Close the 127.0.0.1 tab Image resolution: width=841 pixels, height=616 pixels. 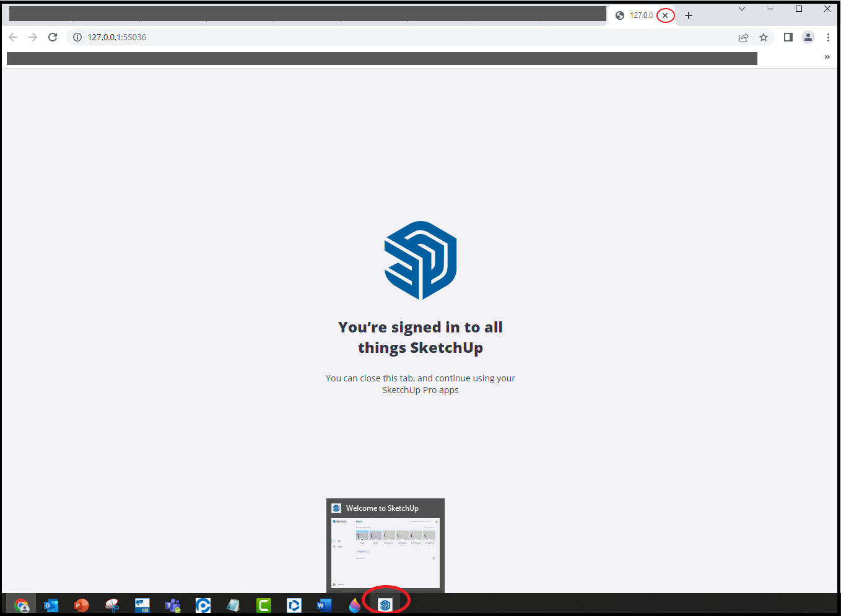pos(665,15)
